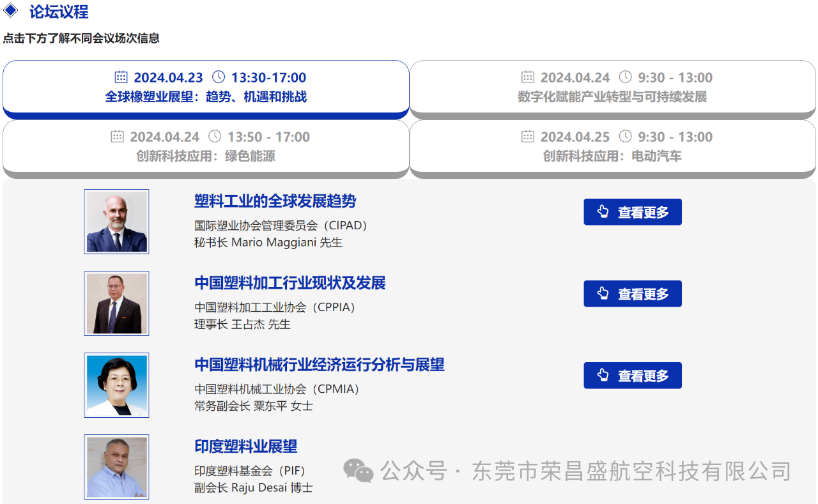Click 查看更多 for 中国塑料机械行业经济运行分析与展望

633,376
